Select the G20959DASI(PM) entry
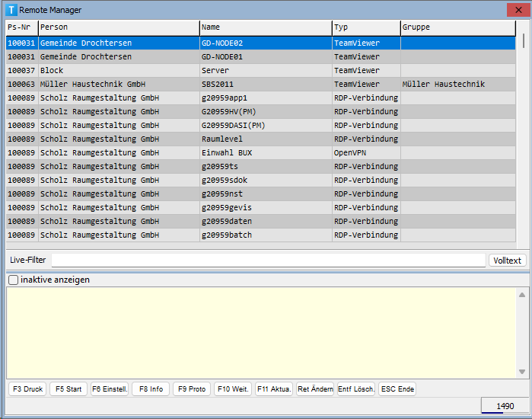The height and width of the screenshot is (419, 532). pos(260,125)
